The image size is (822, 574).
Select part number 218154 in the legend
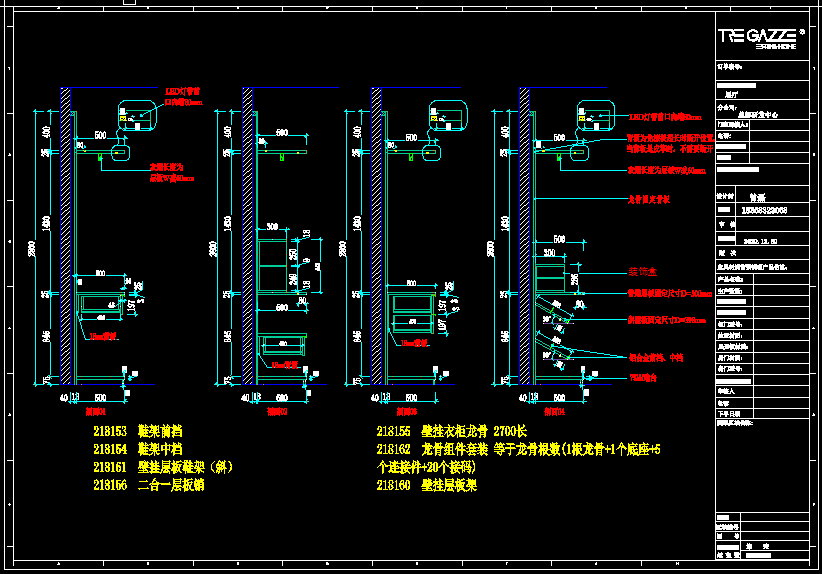click(x=110, y=449)
